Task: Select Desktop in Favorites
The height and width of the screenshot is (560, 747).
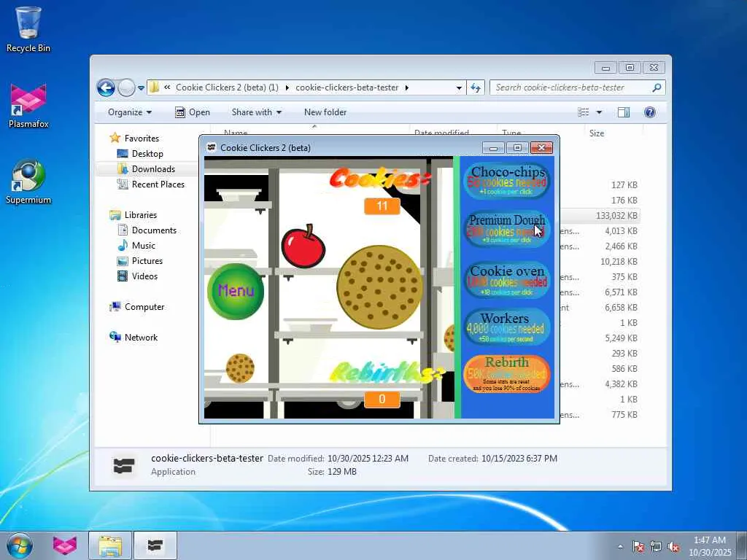Action: [147, 154]
